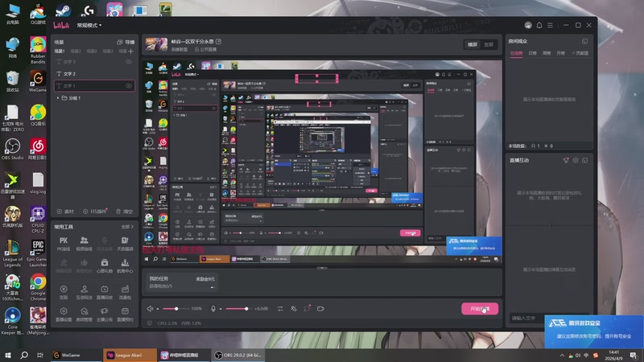Open the OBS Studio desktop icon

click(x=13, y=150)
